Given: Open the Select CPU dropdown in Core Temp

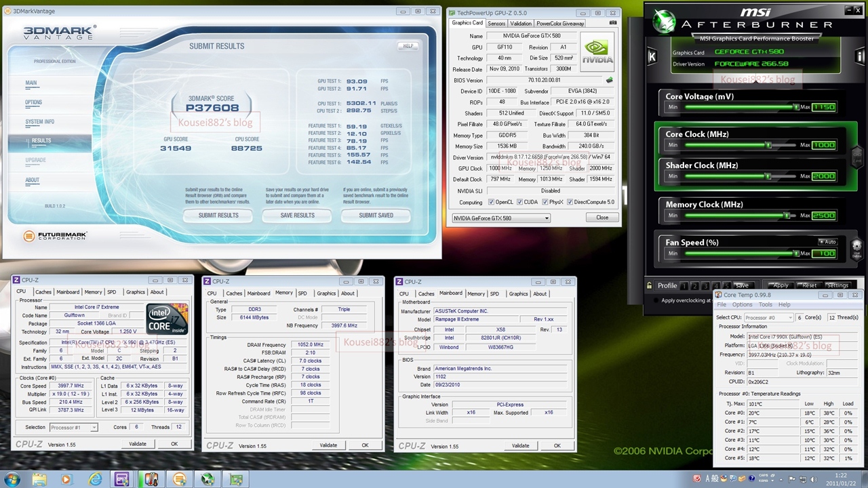Looking at the screenshot, I should 768,317.
